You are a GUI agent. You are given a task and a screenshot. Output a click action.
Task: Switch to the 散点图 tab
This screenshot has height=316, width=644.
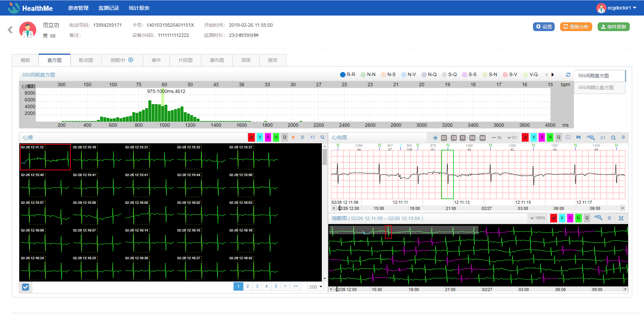pos(86,60)
